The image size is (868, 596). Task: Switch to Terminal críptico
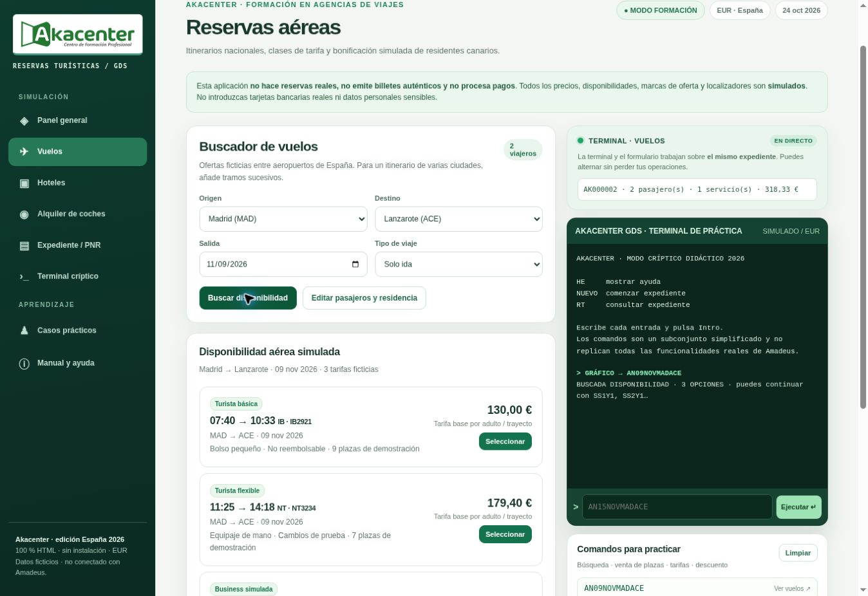[78, 276]
